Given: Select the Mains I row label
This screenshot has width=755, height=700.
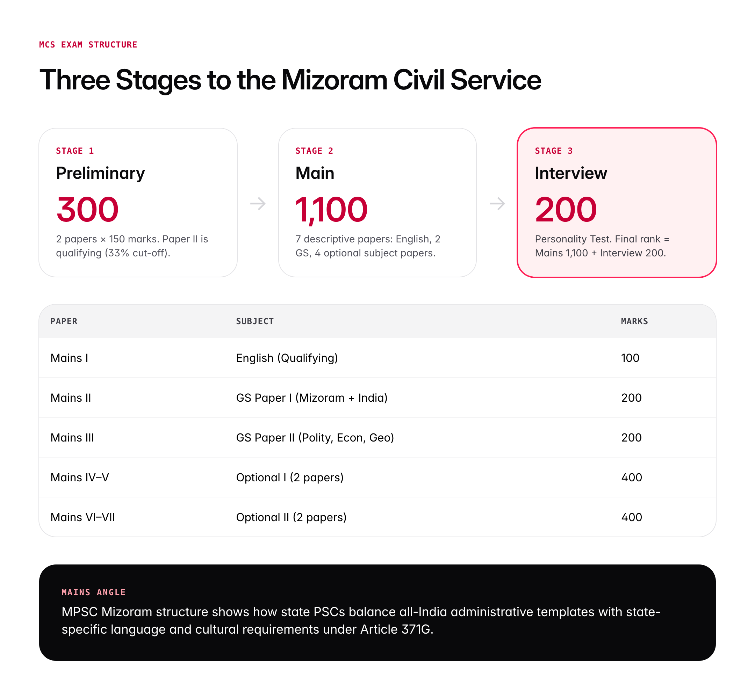Looking at the screenshot, I should (x=69, y=358).
